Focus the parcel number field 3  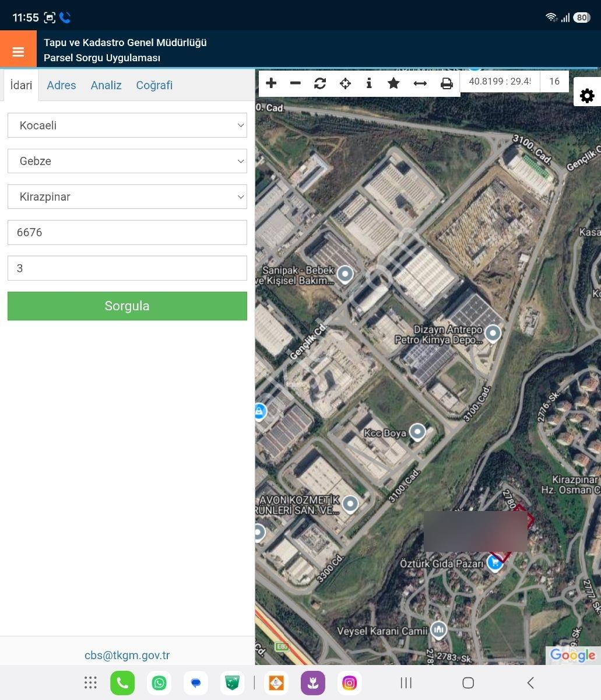127,268
